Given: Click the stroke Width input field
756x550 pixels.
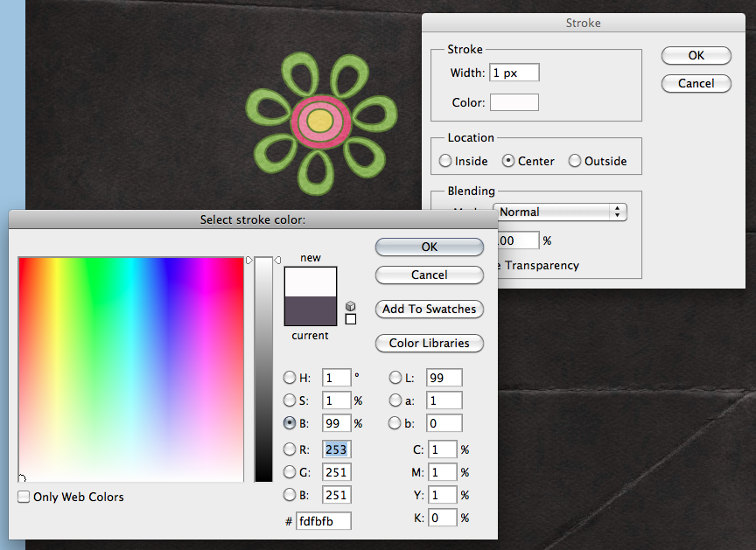Looking at the screenshot, I should 514,73.
